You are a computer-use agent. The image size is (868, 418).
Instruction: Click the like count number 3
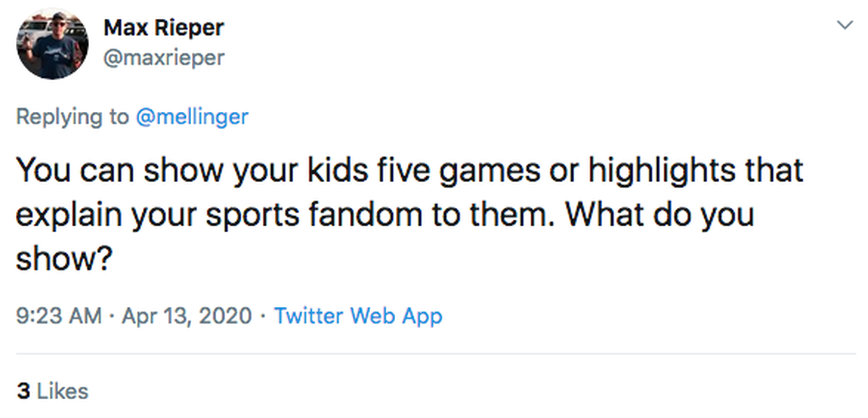click(24, 391)
